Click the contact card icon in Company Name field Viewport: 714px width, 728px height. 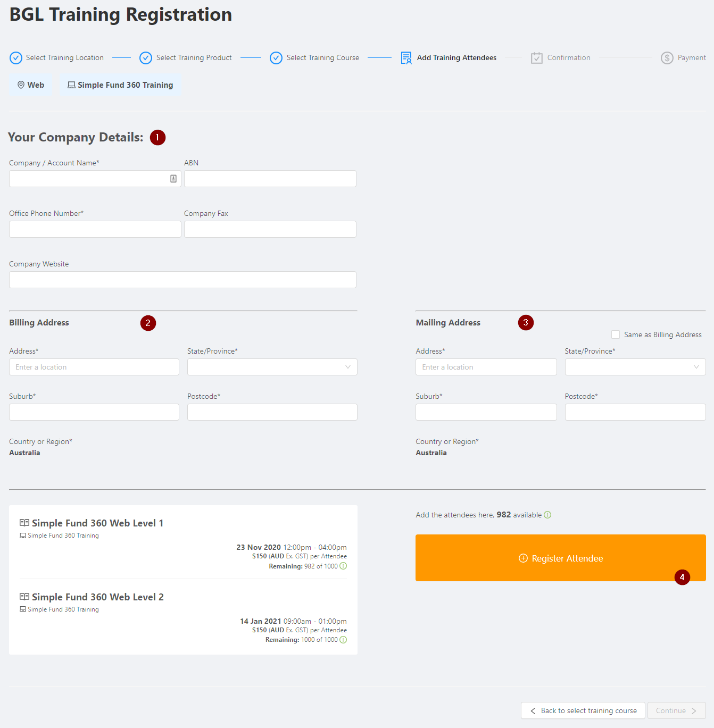point(173,179)
